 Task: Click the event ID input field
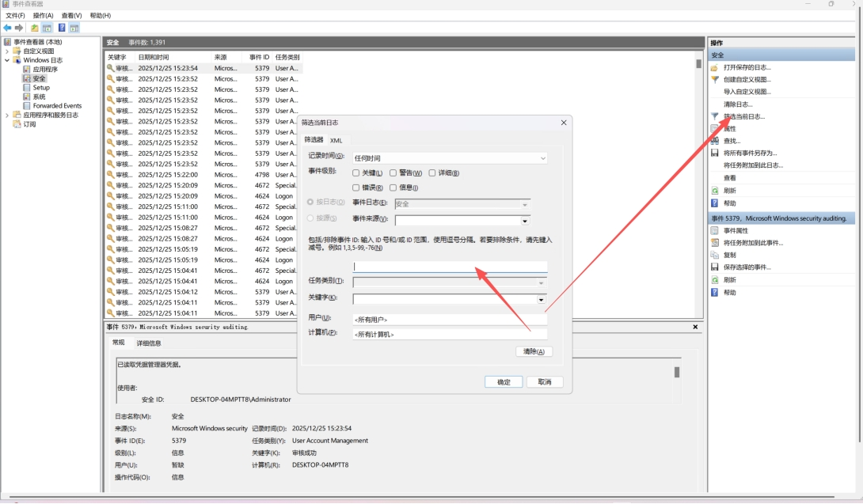coord(450,267)
